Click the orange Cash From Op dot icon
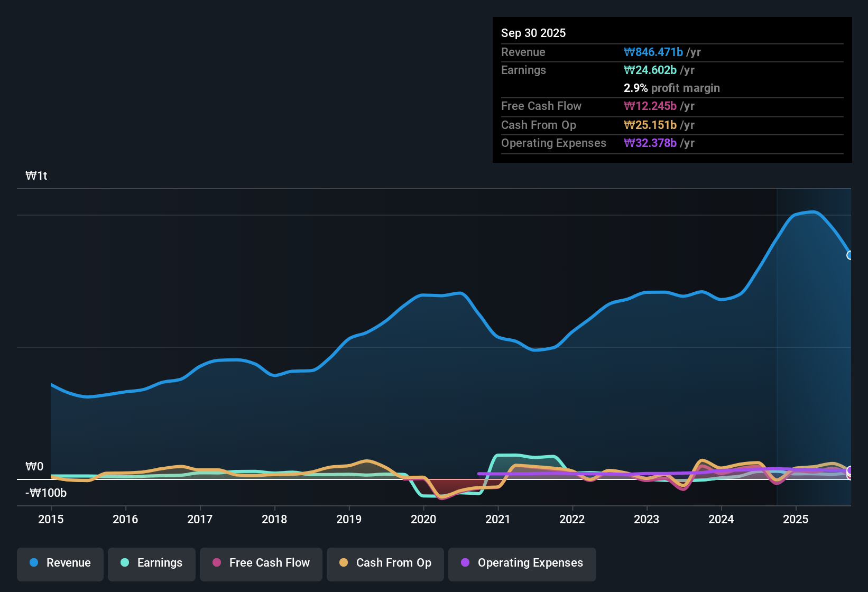Screen dimensions: 868x592 coord(344,563)
